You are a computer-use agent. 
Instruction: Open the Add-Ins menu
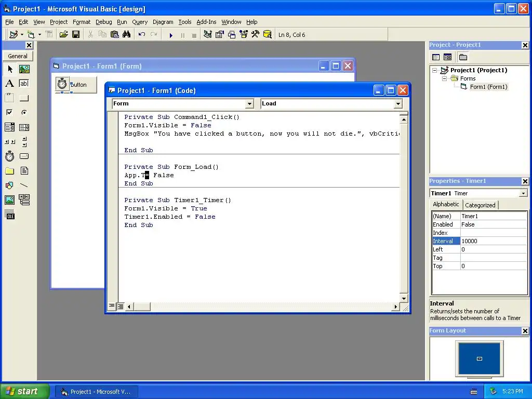click(206, 22)
